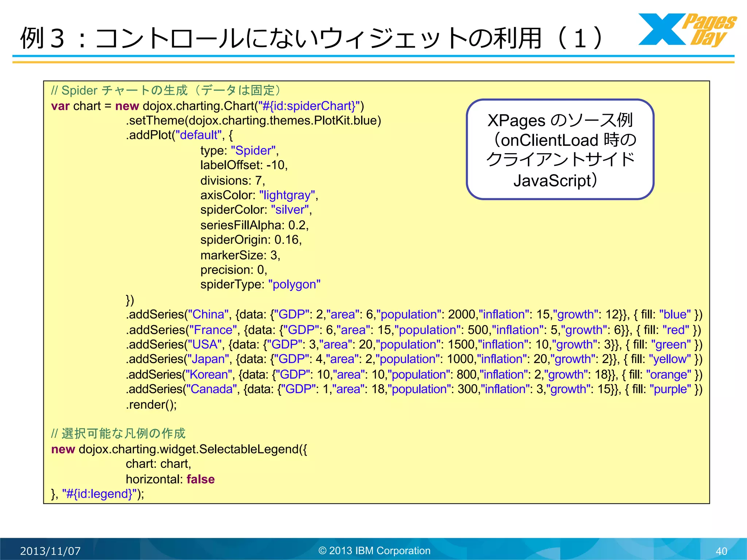Click the footer date '2013/11/07'
The width and height of the screenshot is (747, 560).
coord(50,551)
